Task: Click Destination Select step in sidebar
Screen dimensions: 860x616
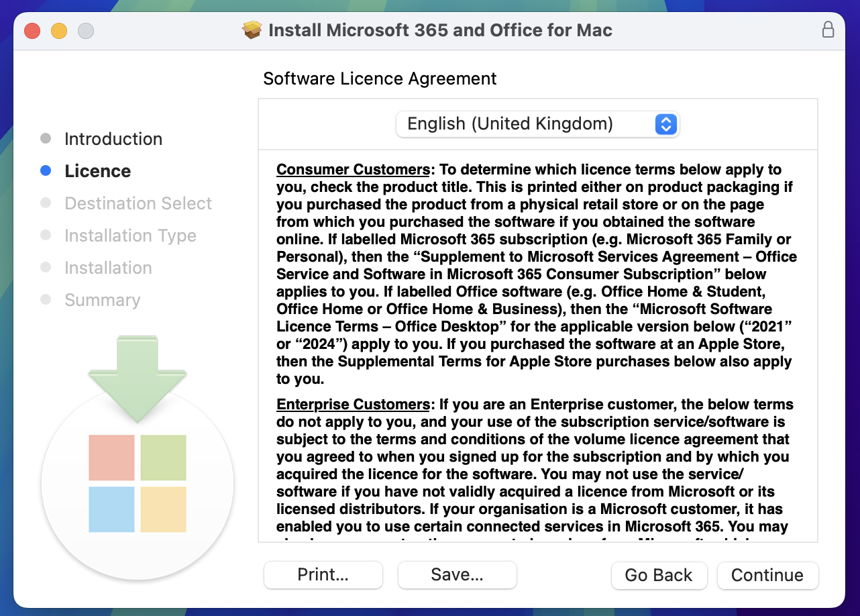Action: [x=138, y=203]
